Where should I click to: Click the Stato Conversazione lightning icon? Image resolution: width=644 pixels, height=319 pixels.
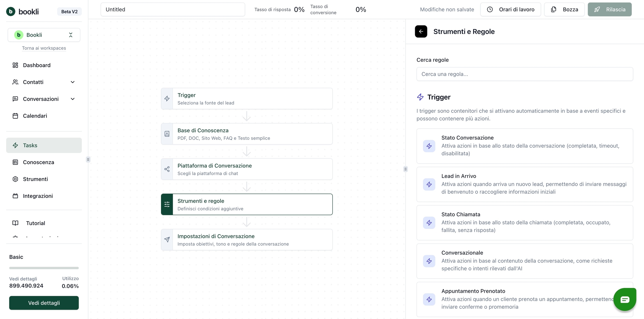429,146
